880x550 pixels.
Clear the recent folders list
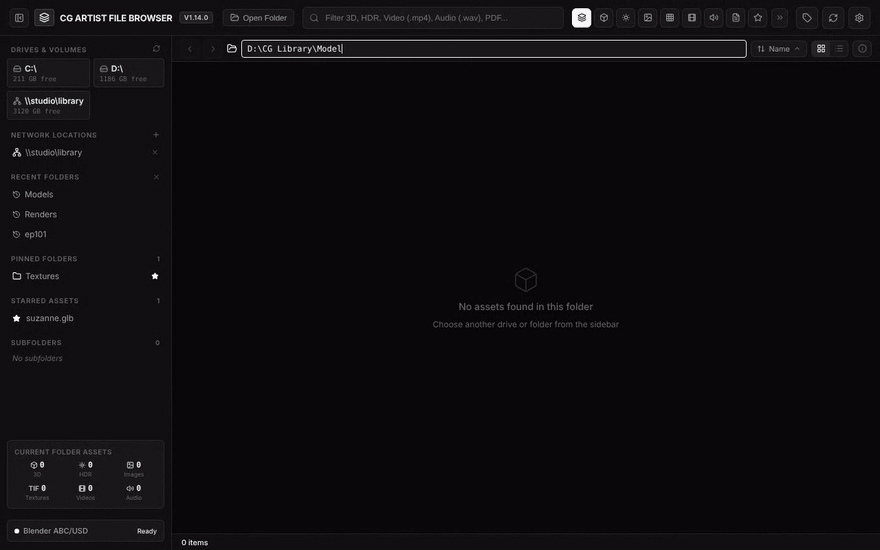coord(157,177)
